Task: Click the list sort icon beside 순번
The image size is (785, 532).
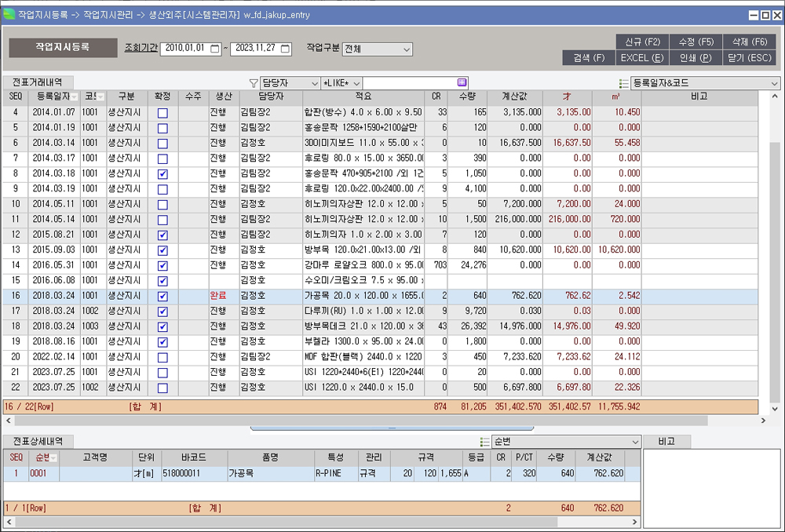Action: (x=484, y=442)
